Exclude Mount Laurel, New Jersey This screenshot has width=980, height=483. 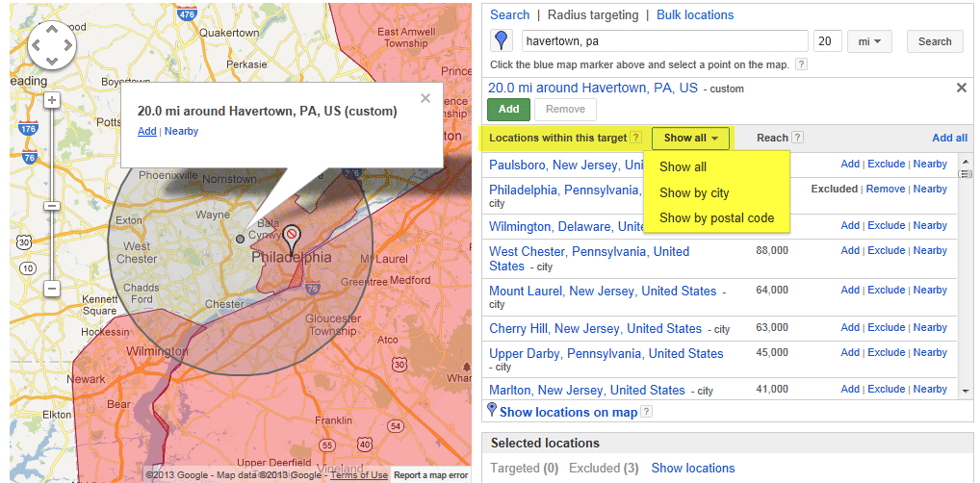[887, 290]
